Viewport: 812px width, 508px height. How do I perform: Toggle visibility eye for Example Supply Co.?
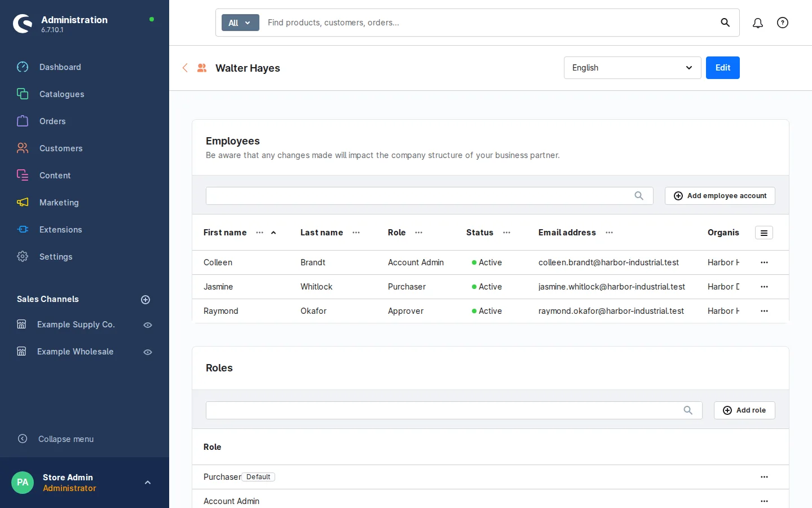click(148, 325)
